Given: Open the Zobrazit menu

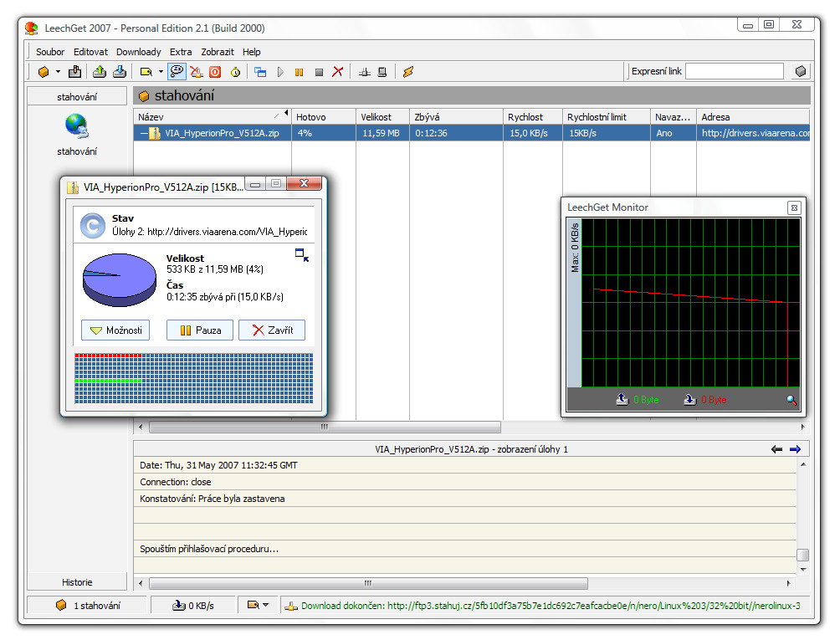Looking at the screenshot, I should 218,52.
